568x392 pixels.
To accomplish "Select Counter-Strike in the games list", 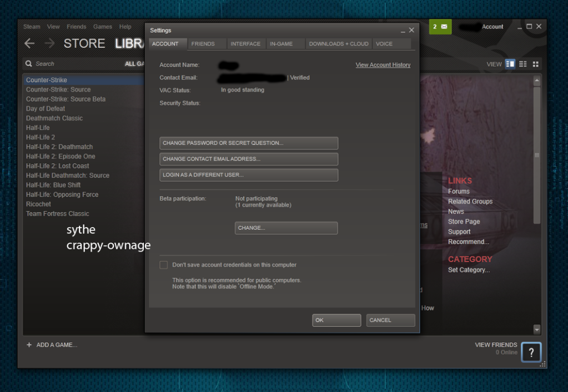I will pos(84,80).
